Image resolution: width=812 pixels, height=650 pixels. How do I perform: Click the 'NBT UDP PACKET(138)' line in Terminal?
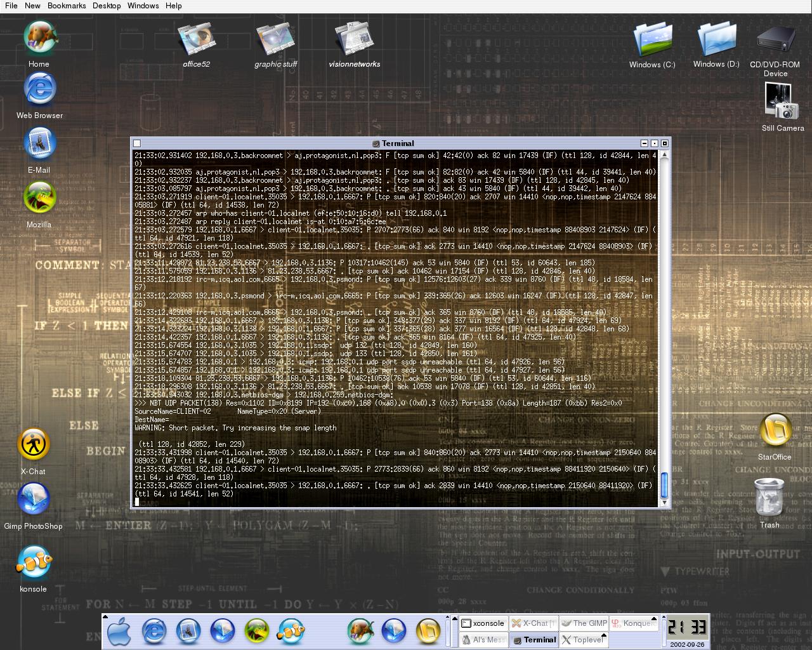(378, 403)
